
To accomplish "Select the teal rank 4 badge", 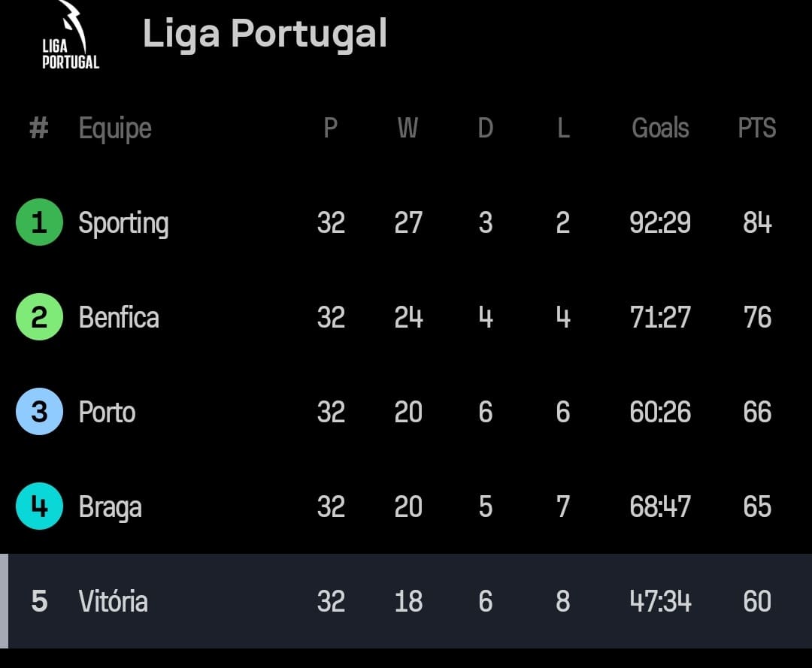I will tap(39, 506).
